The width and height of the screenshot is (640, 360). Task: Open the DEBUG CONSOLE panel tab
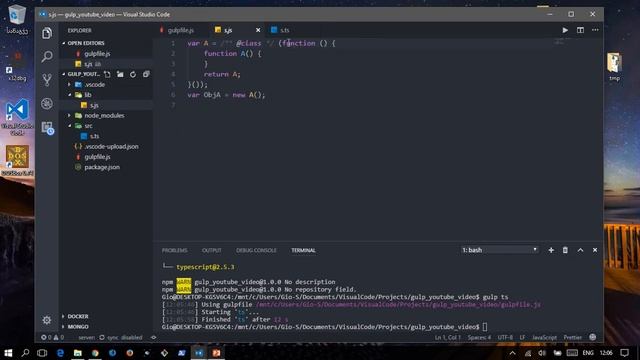pos(256,250)
